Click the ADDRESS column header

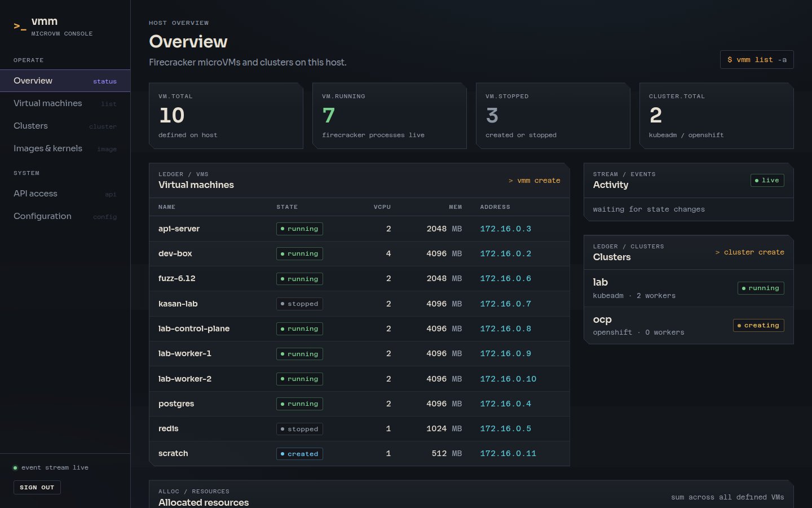(x=495, y=207)
